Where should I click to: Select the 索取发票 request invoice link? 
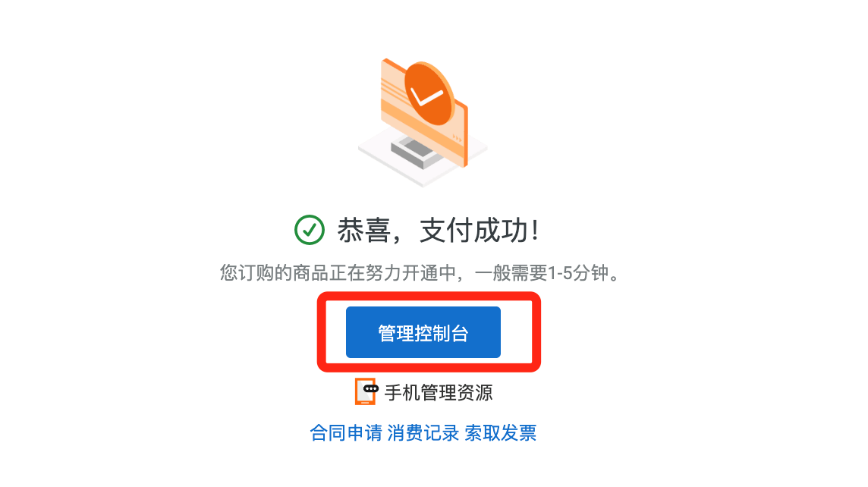point(501,433)
